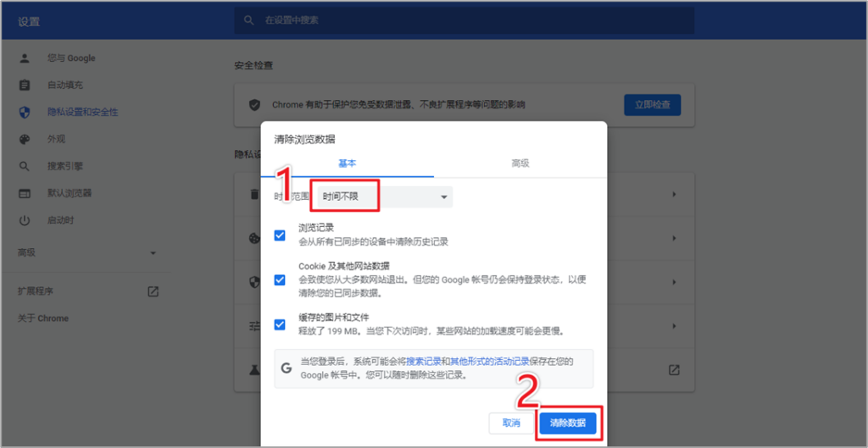868x448 pixels.
Task: Click the 清除数据 button
Action: 568,422
